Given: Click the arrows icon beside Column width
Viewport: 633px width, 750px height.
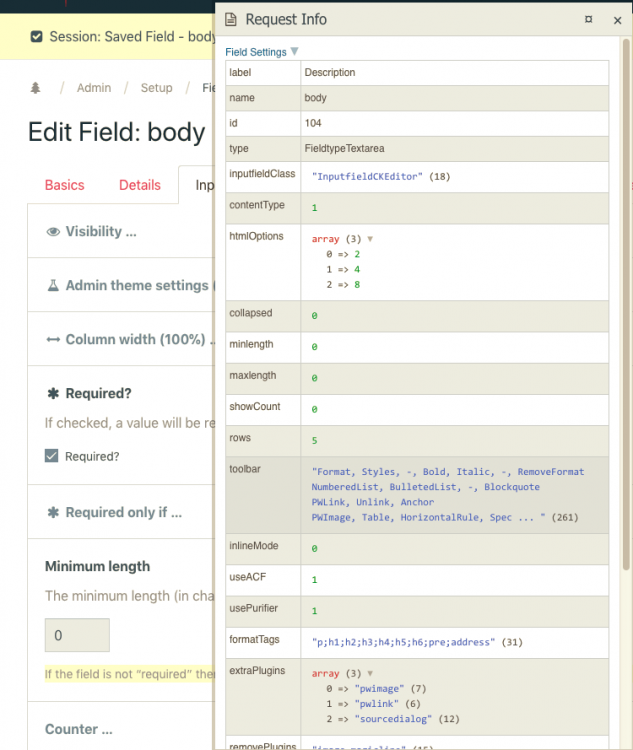Looking at the screenshot, I should point(53,339).
